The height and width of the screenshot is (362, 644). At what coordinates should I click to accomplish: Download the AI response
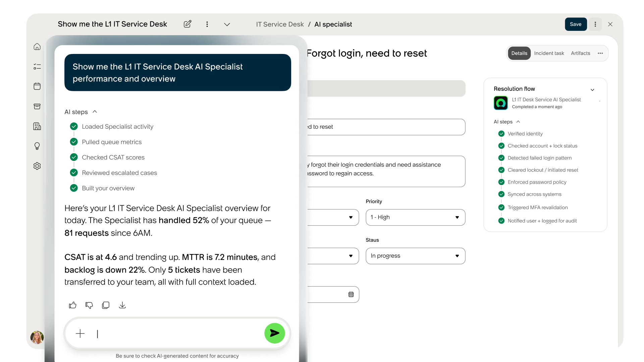pyautogui.click(x=122, y=305)
